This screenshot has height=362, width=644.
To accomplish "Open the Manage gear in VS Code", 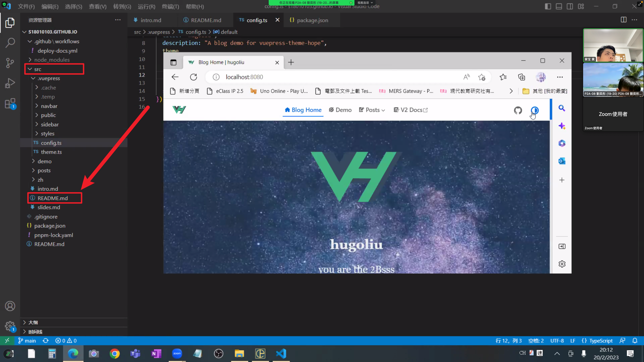I will (x=10, y=326).
